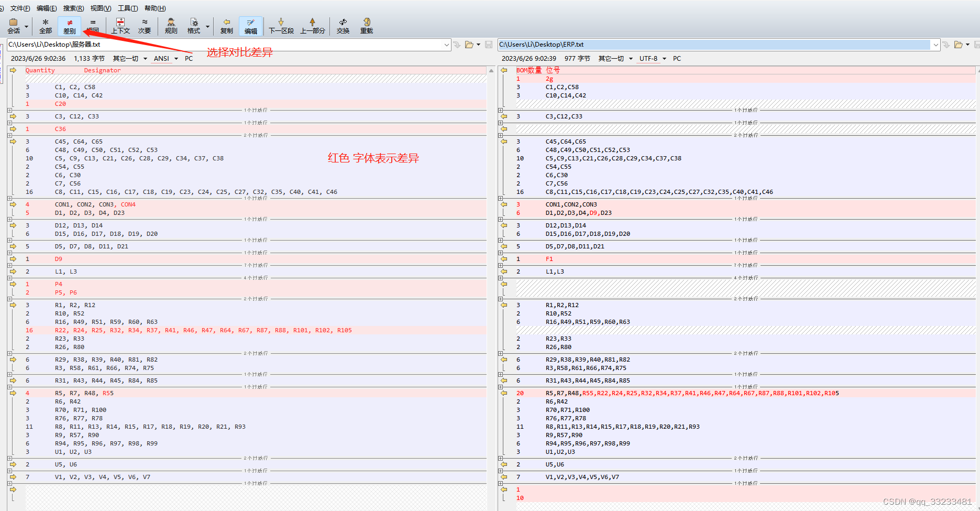The height and width of the screenshot is (511, 980).
Task: Open the 规则 rules button
Action: pyautogui.click(x=171, y=26)
